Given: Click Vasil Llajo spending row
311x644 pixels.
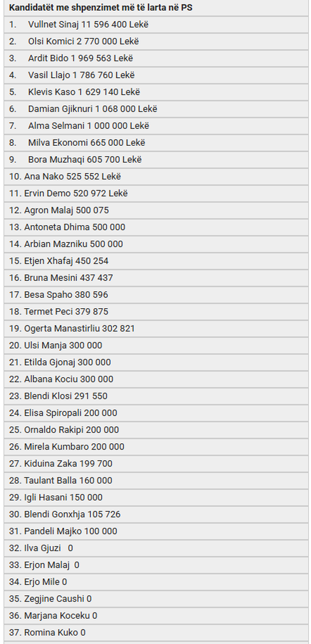Looking at the screenshot, I should click(155, 75).
